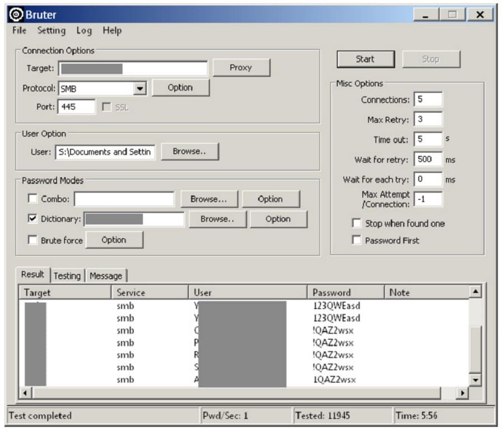
Task: Expand the Protocol dropdown showing SMB
Action: pyautogui.click(x=140, y=88)
